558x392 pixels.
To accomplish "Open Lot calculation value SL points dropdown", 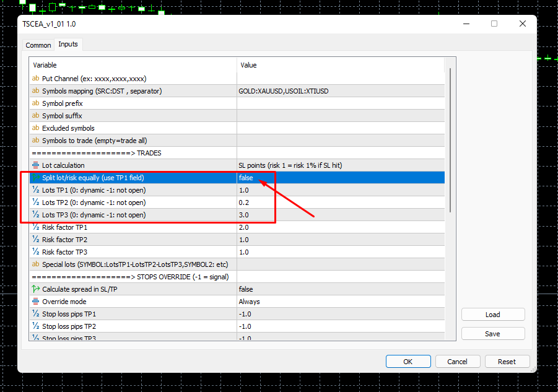I will coord(341,165).
